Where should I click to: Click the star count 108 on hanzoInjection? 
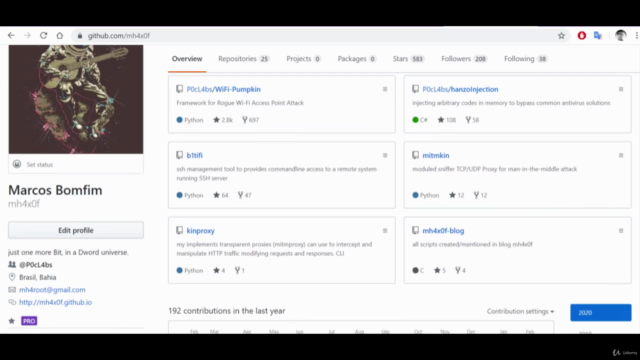(x=447, y=120)
